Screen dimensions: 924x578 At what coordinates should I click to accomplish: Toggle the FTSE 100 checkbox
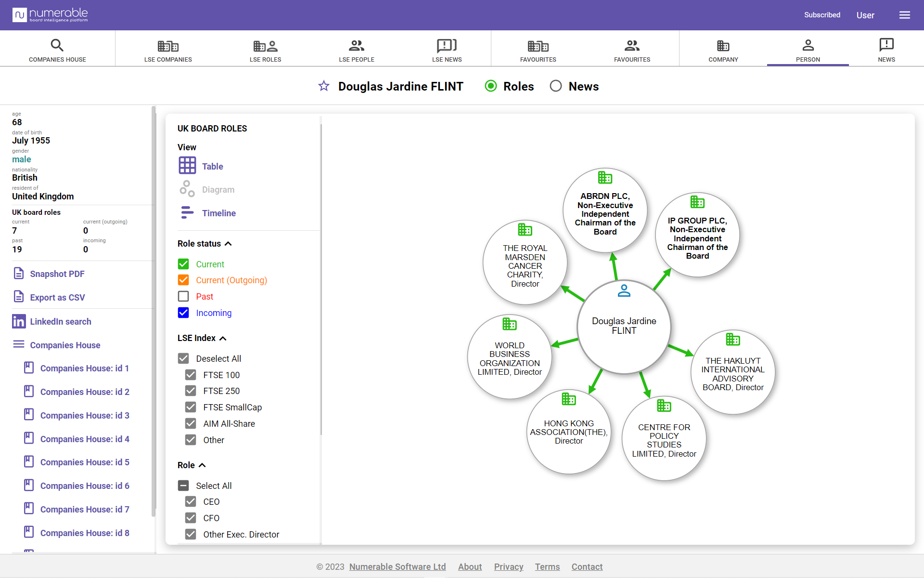191,375
